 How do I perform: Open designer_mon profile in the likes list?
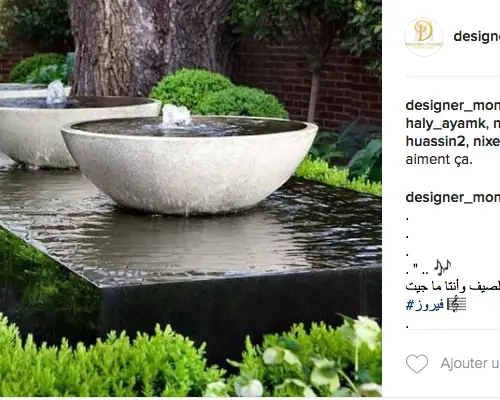[x=453, y=105]
